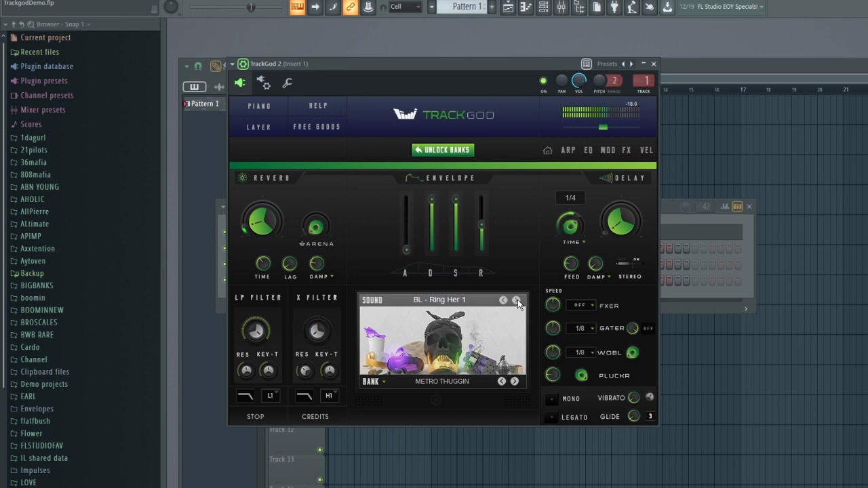Click the LAYER button
Image resolution: width=868 pixels, height=488 pixels.
pyautogui.click(x=259, y=127)
